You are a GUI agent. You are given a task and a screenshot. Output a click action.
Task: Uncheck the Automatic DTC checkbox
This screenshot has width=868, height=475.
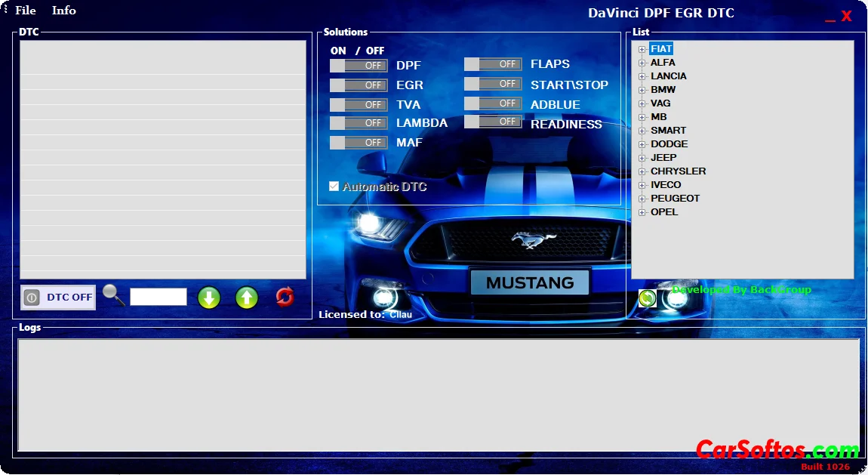pos(334,186)
